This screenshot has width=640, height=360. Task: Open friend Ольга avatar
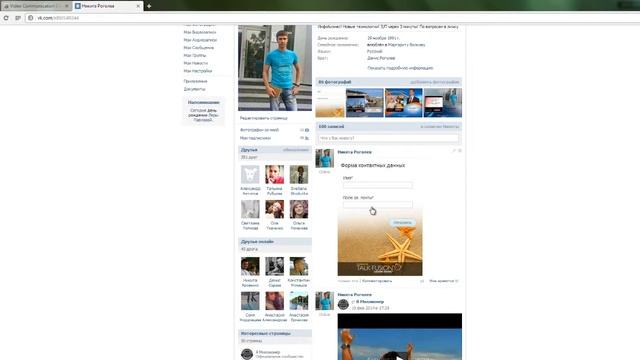tap(299, 209)
